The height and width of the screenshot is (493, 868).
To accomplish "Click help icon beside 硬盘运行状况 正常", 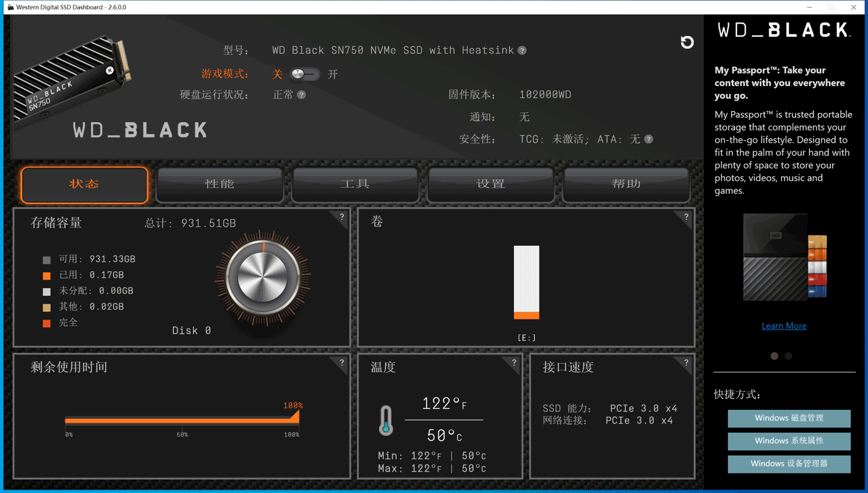I will [x=303, y=94].
